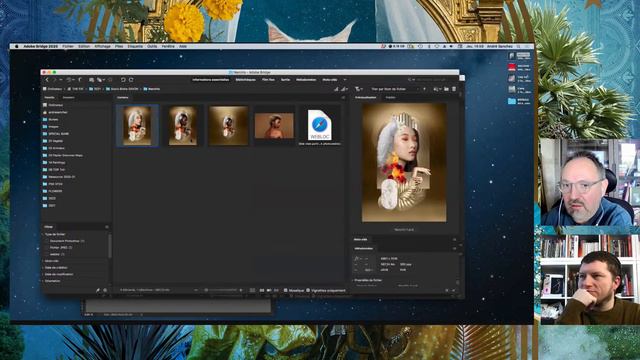
Task: Open the Apple menu
Action: [17, 47]
